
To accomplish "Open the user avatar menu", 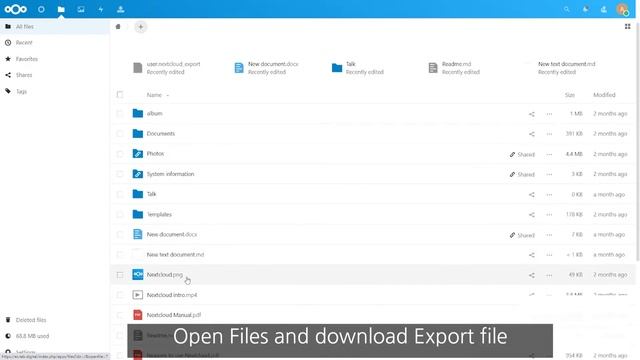I will pos(622,9).
